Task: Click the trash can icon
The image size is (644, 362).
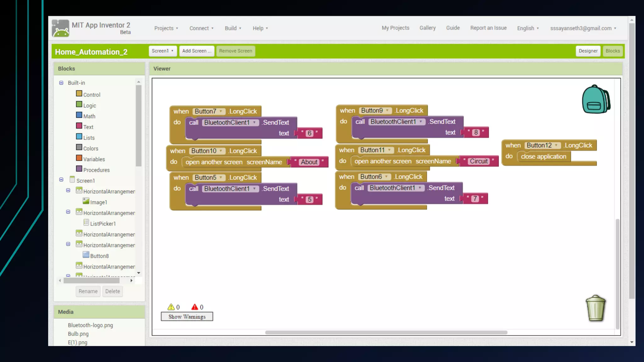Action: pos(595,308)
